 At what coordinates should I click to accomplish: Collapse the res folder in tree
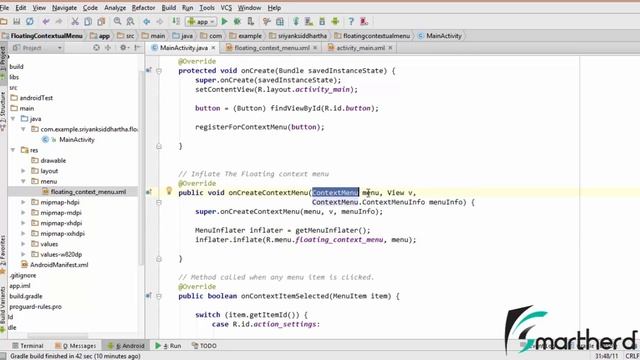[x=13, y=150]
